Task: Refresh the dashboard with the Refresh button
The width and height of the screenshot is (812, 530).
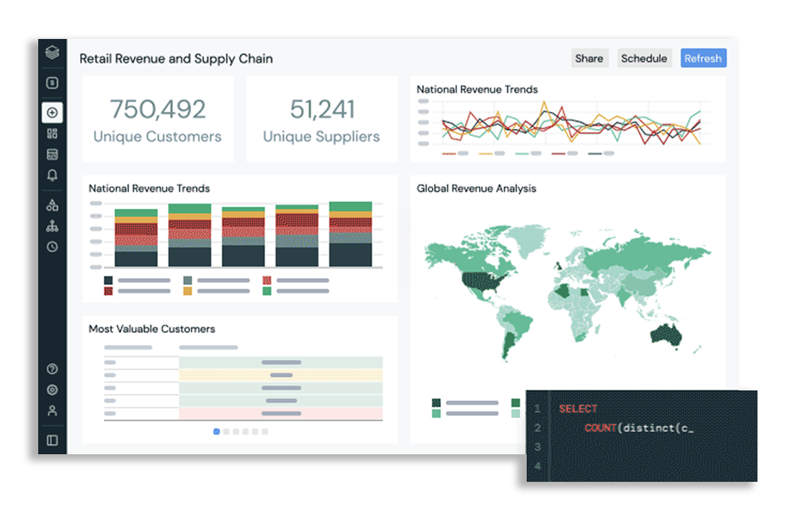Action: 703,59
